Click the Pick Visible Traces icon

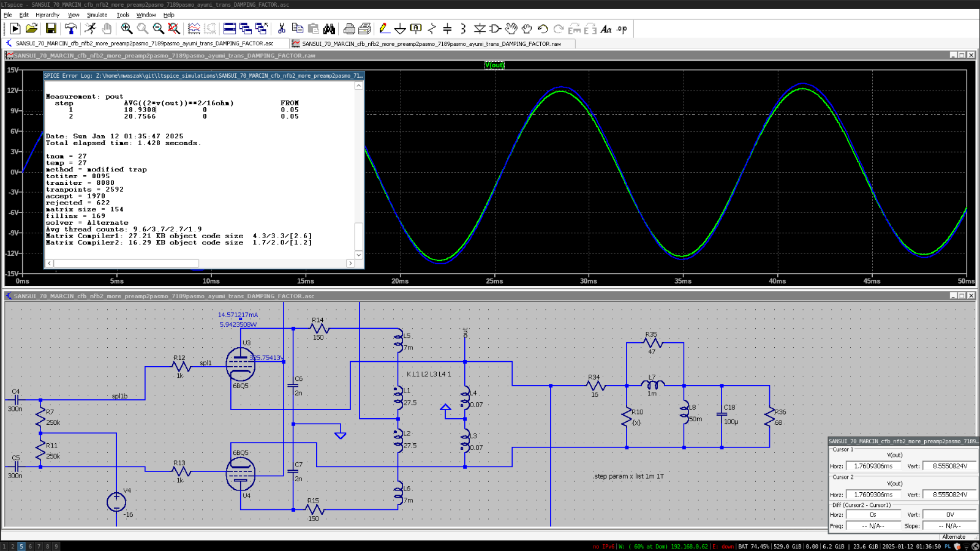click(194, 28)
